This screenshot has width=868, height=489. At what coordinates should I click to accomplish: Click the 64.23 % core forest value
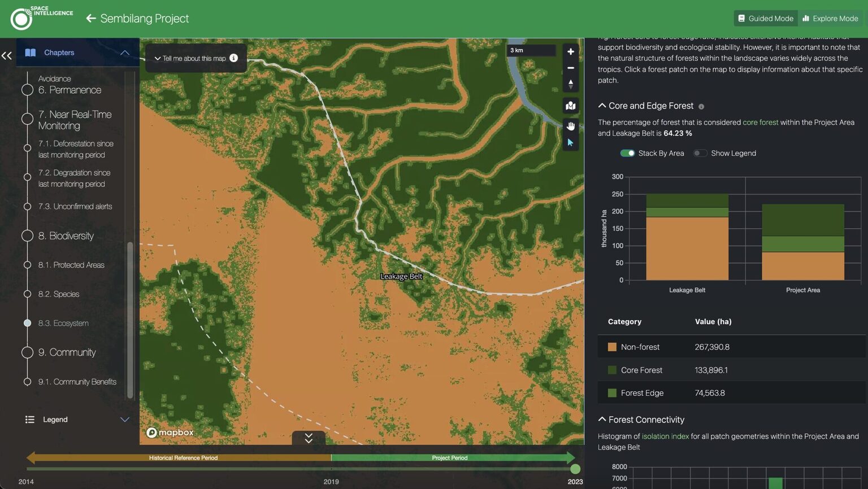click(x=678, y=133)
